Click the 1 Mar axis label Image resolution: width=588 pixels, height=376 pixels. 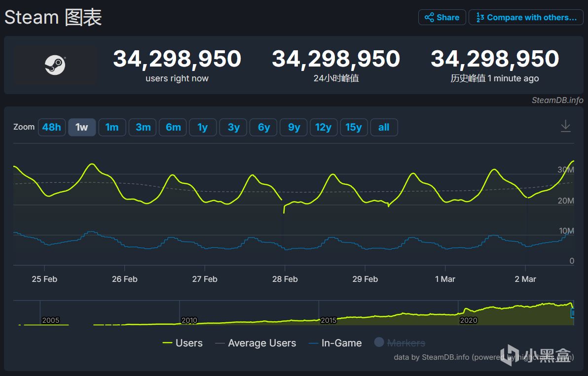click(445, 279)
